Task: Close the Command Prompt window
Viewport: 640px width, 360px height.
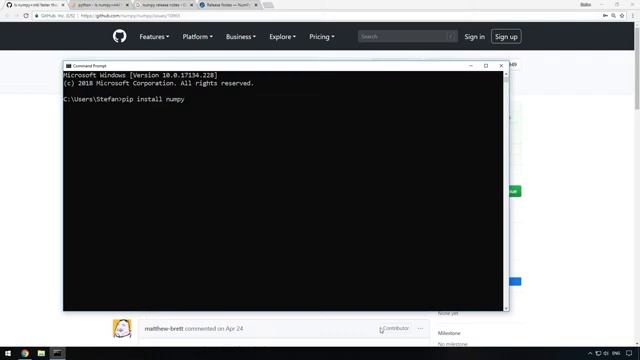Action: pyautogui.click(x=501, y=65)
